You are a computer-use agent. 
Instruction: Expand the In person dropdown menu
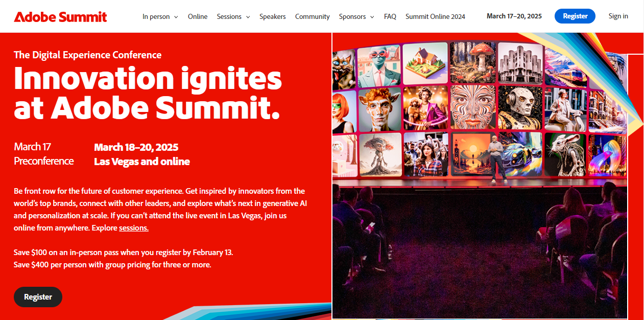coord(160,16)
